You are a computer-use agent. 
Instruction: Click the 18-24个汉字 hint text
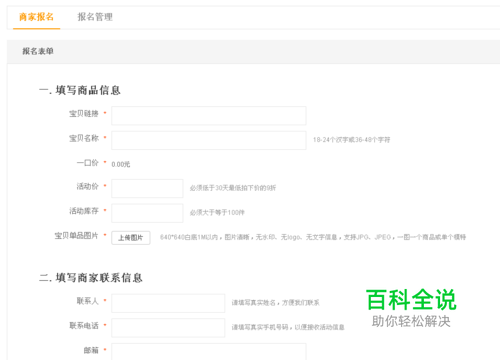(x=351, y=140)
